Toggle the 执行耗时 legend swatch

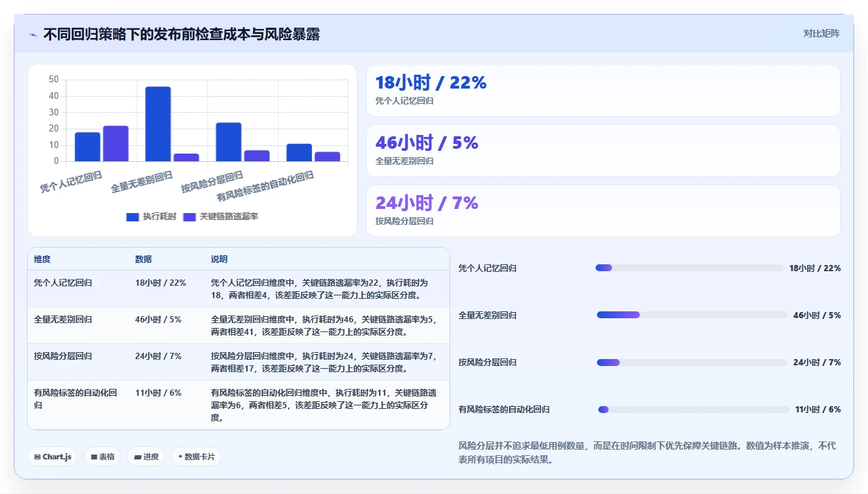133,217
